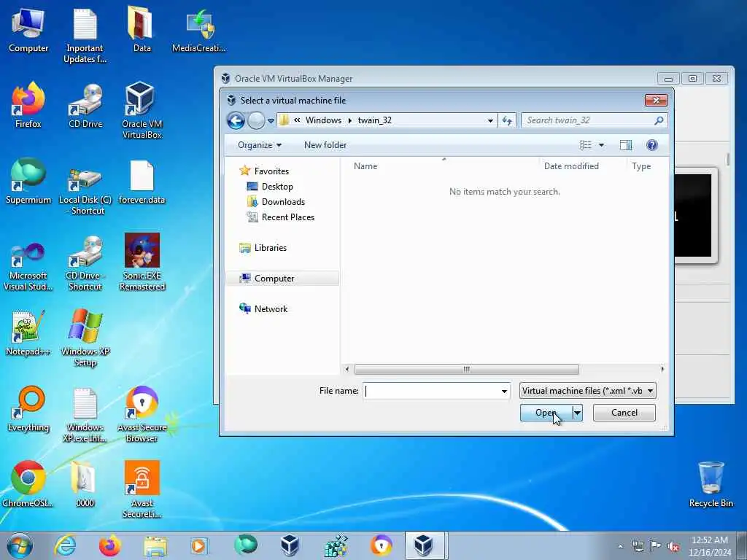Viewport: 747px width, 560px height.
Task: Open the ChromeOS desktop icon
Action: tap(28, 484)
